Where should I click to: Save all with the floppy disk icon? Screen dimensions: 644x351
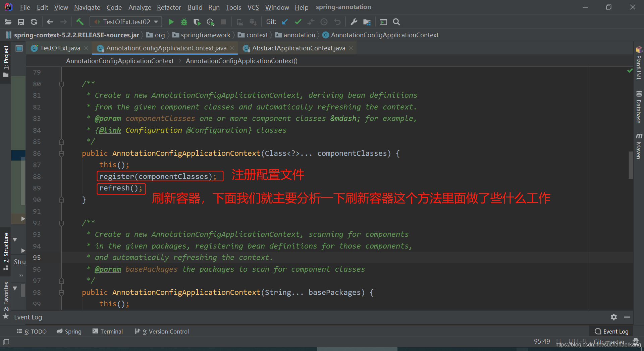(21, 22)
